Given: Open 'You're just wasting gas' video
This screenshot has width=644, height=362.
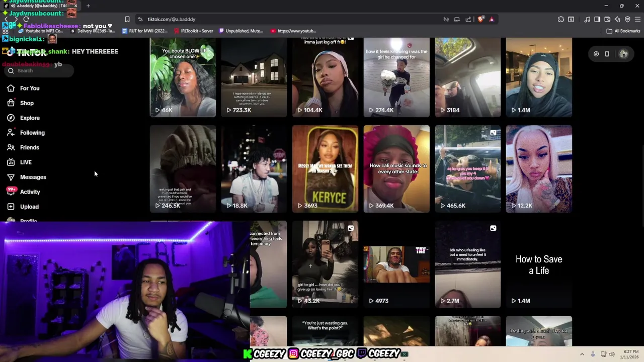Looking at the screenshot, I should click(325, 331).
